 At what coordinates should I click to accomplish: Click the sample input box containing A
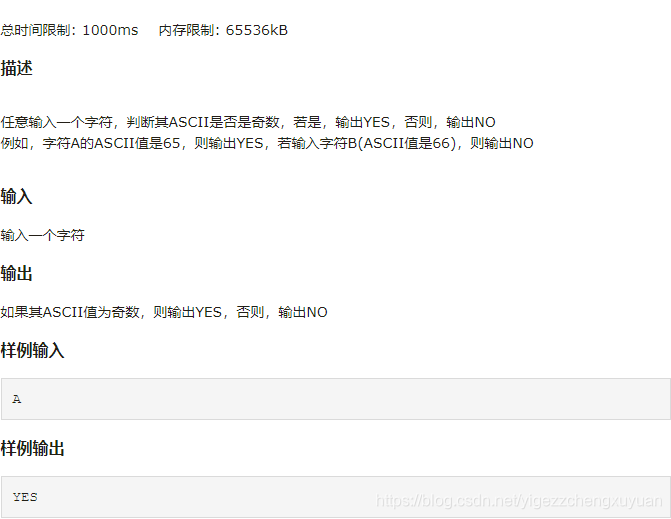click(336, 399)
